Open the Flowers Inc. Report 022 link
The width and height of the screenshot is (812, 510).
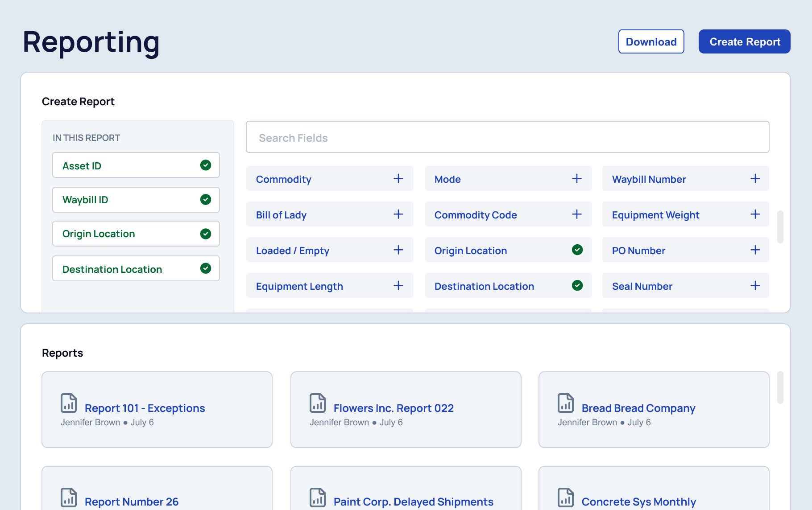394,408
